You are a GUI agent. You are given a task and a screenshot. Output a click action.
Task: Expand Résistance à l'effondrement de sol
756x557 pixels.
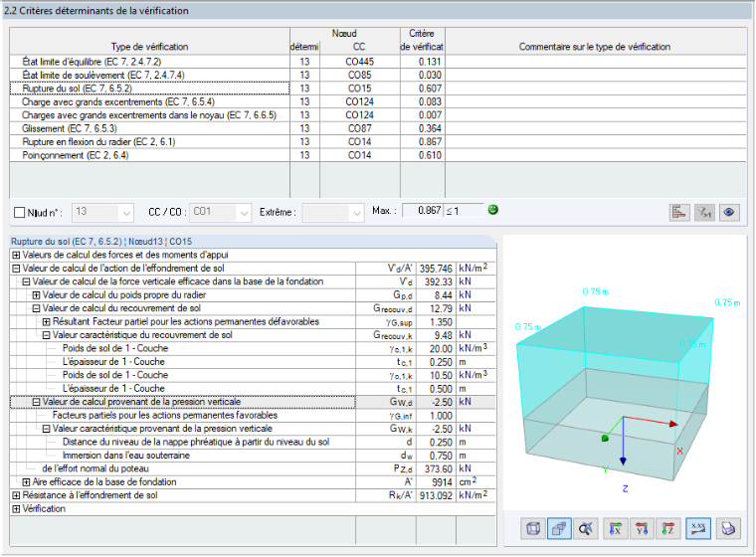click(x=16, y=495)
